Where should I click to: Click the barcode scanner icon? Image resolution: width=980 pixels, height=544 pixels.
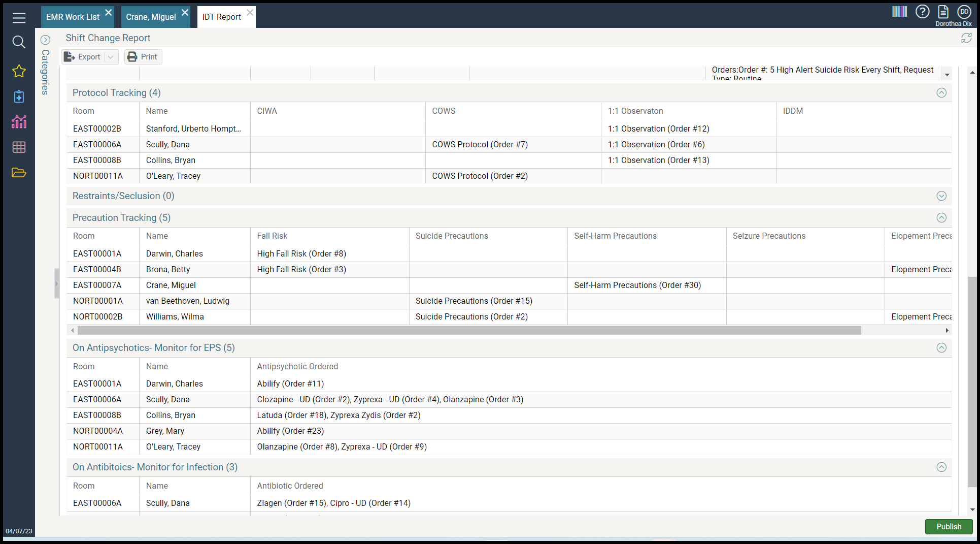(899, 12)
